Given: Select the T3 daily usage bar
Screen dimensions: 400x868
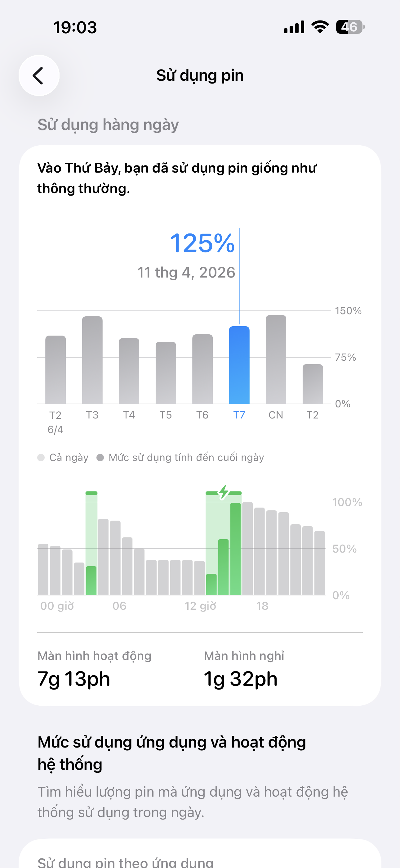Looking at the screenshot, I should [92, 360].
